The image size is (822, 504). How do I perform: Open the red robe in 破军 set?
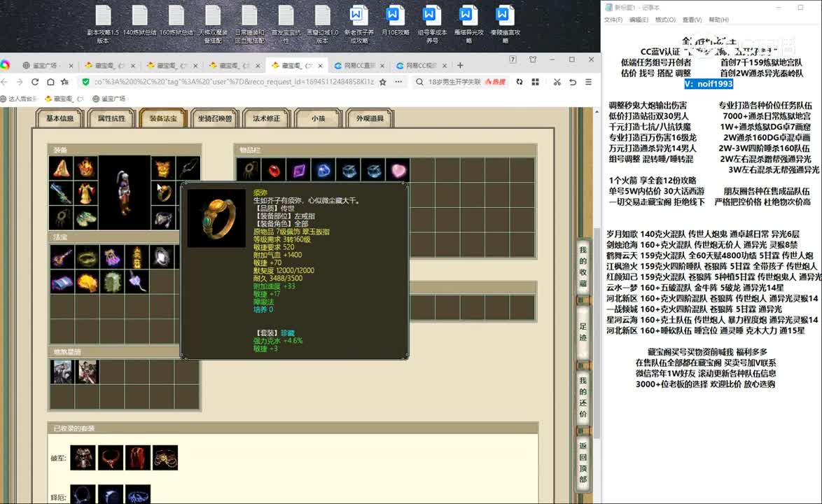[138, 458]
